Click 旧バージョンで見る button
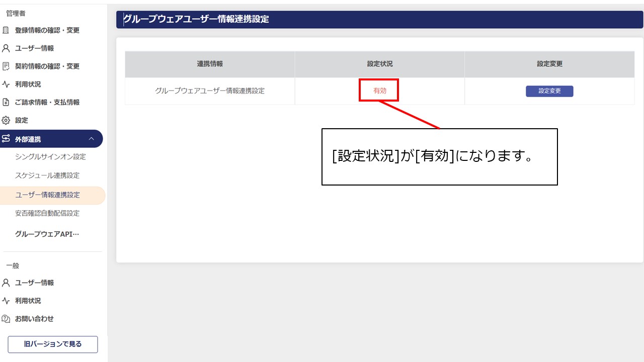Screen dimensions: 644x362 [52, 344]
